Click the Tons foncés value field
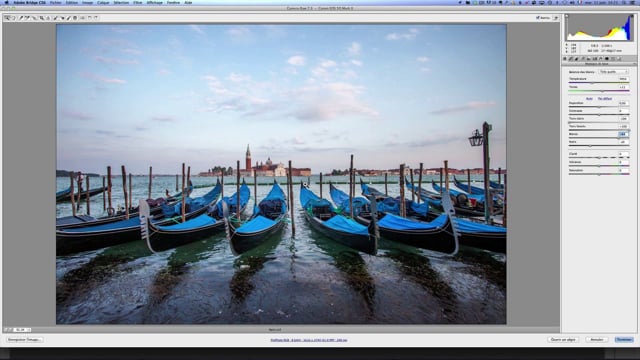The image size is (640, 360). [x=623, y=127]
